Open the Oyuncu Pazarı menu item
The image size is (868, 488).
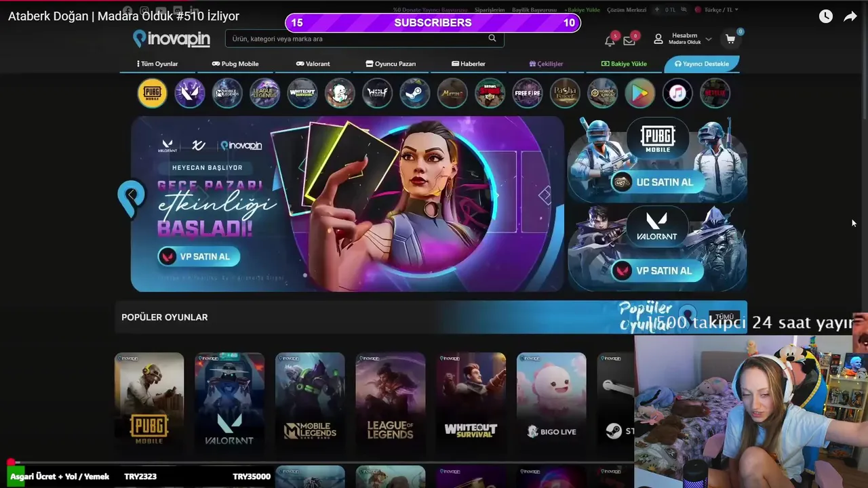[391, 64]
